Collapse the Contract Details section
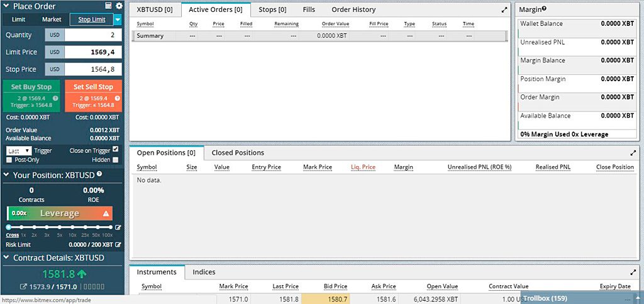Image resolution: width=644 pixels, height=304 pixels. (6, 257)
